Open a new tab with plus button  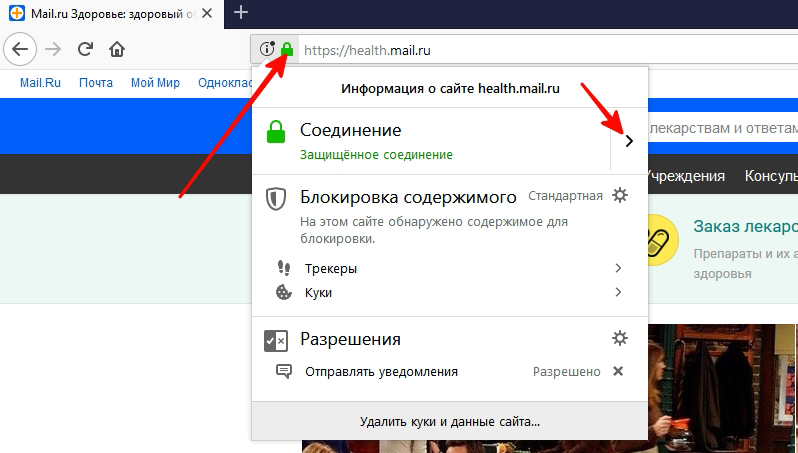241,12
